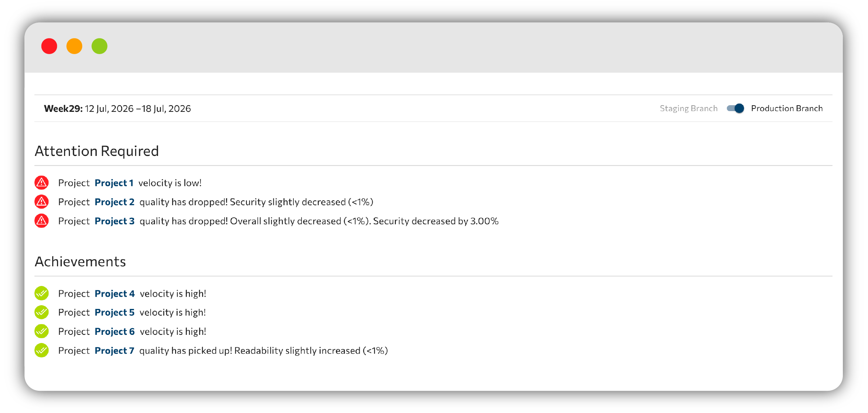The width and height of the screenshot is (868, 413).
Task: Open the Project 7 link
Action: click(x=114, y=351)
